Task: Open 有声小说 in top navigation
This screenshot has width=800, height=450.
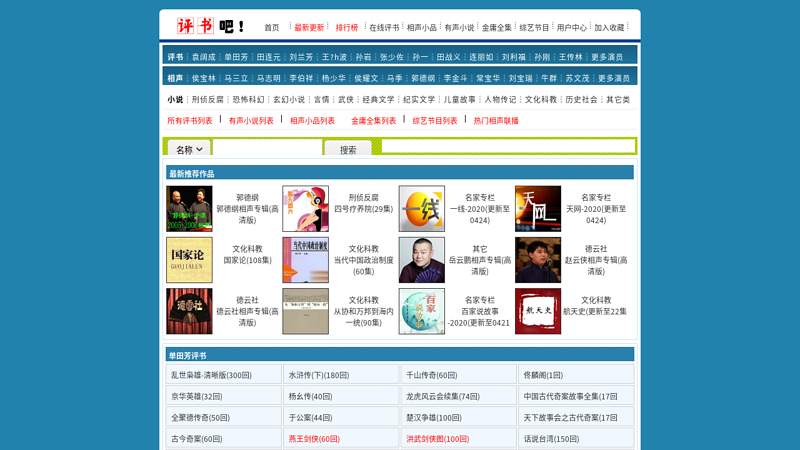Action: pos(459,28)
